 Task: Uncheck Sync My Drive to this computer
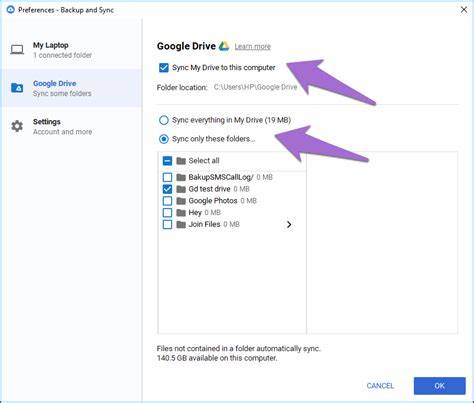tap(164, 68)
